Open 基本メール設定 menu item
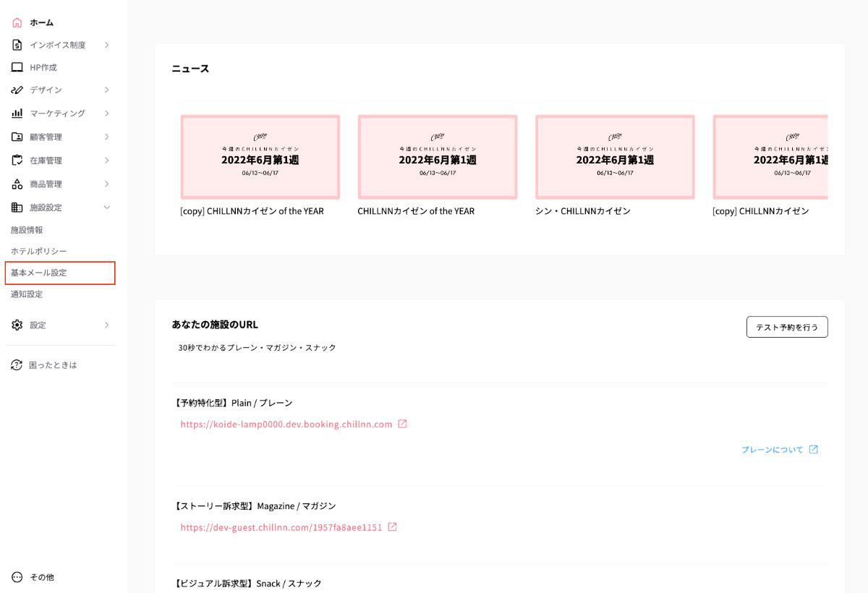 [39, 273]
